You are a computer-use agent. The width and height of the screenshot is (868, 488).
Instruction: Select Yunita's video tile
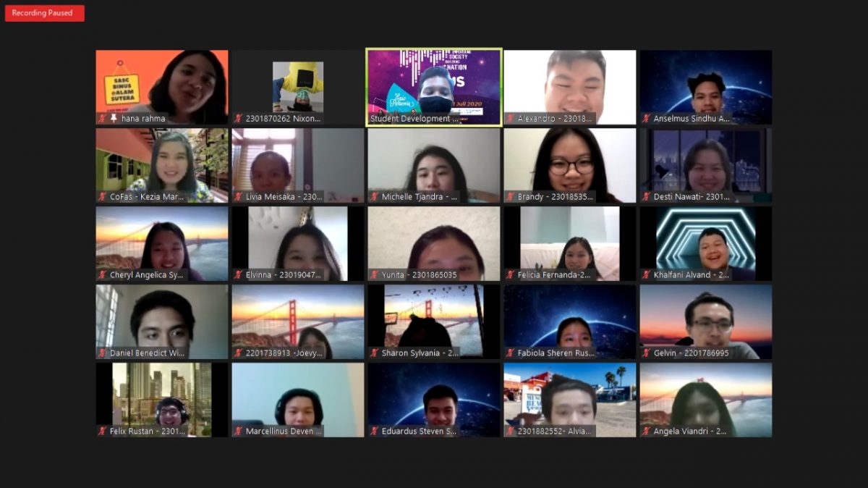click(434, 243)
